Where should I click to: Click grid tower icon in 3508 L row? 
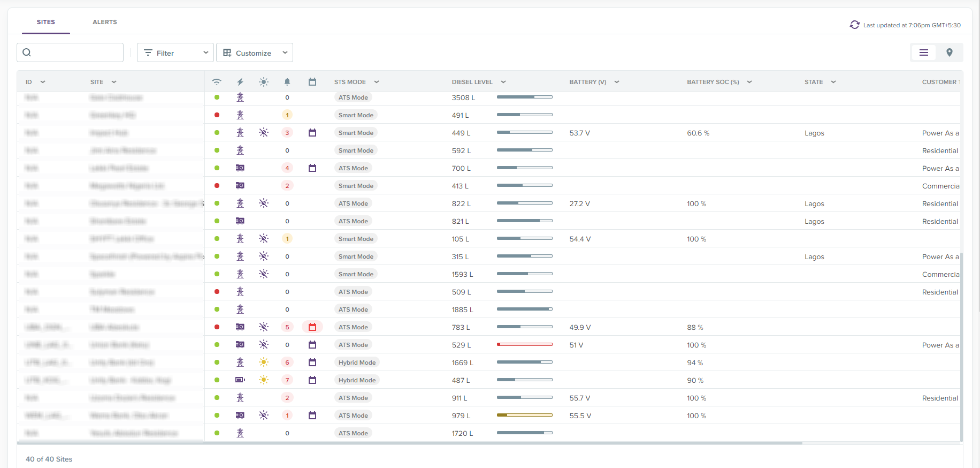click(240, 97)
